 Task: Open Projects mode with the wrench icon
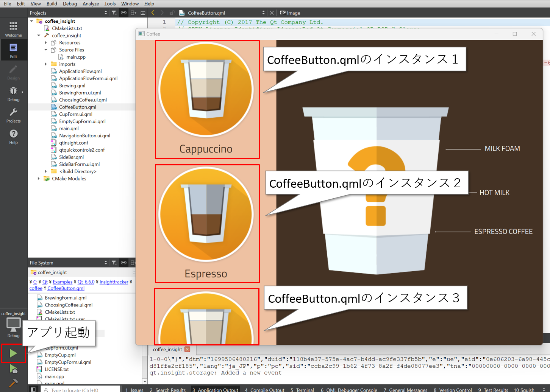(x=13, y=115)
